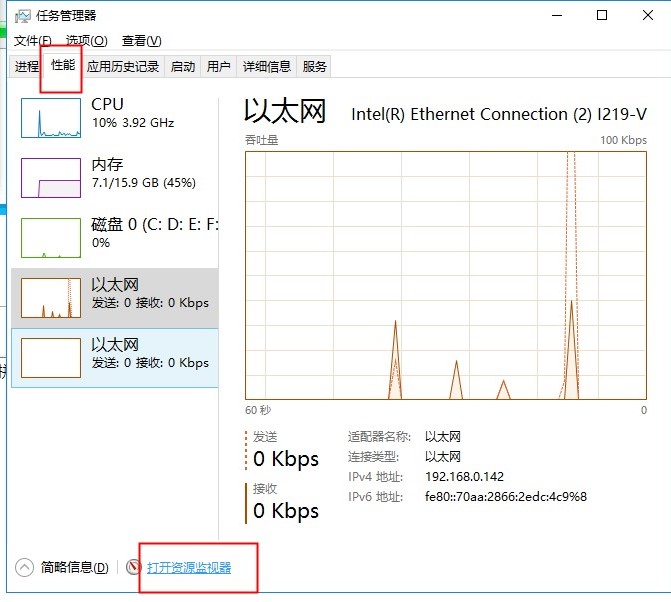Switch to the 服务 tab
Viewport: 671px width, 602px height.
tap(314, 67)
